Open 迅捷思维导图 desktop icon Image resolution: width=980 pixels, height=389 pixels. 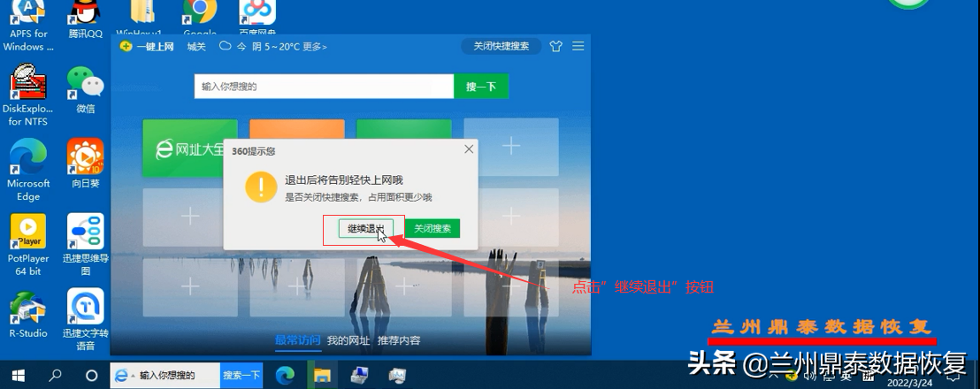[86, 245]
